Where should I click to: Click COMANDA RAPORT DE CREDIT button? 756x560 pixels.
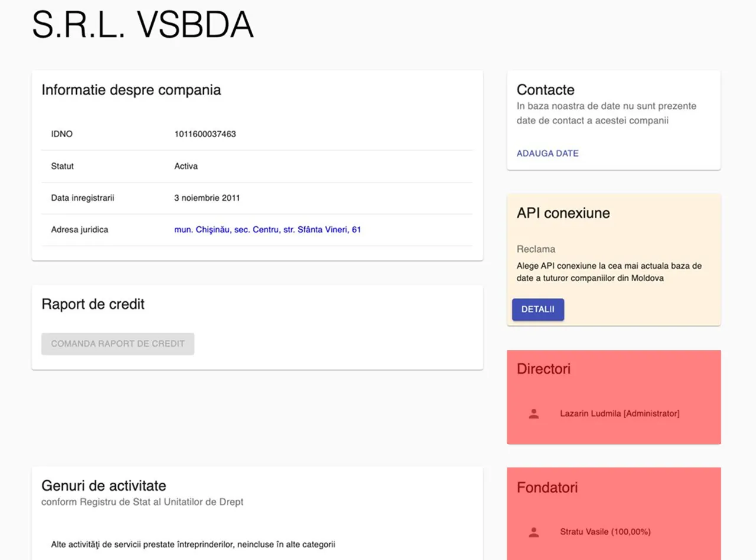[x=118, y=344]
